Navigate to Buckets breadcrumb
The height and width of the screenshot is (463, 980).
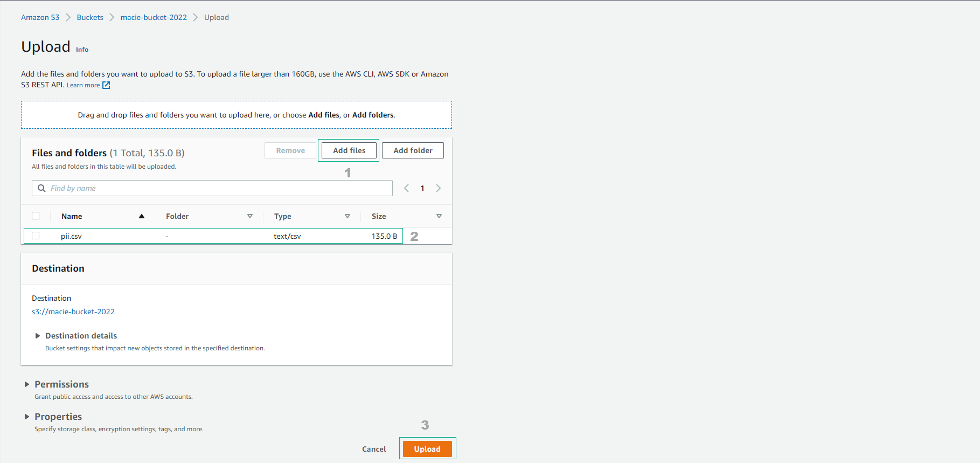click(90, 17)
